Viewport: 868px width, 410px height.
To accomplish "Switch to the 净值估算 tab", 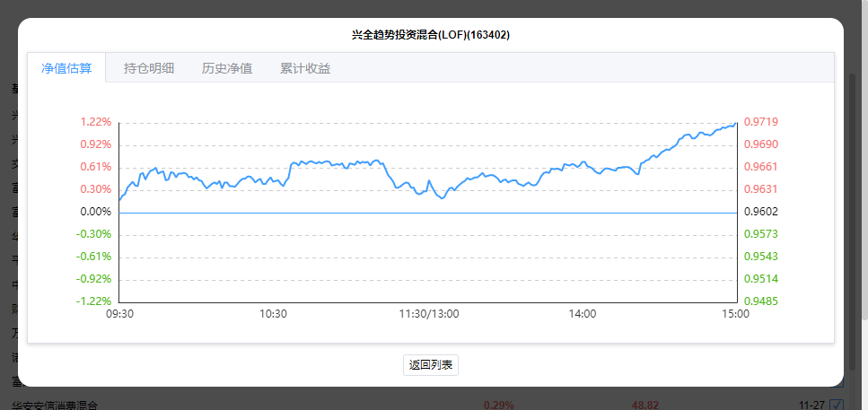I will (x=66, y=68).
